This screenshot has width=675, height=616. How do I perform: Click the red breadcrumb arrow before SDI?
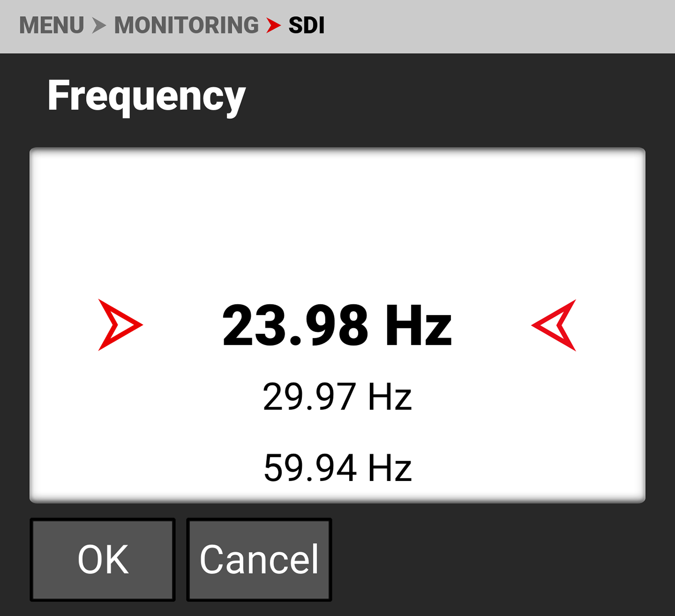tap(273, 26)
